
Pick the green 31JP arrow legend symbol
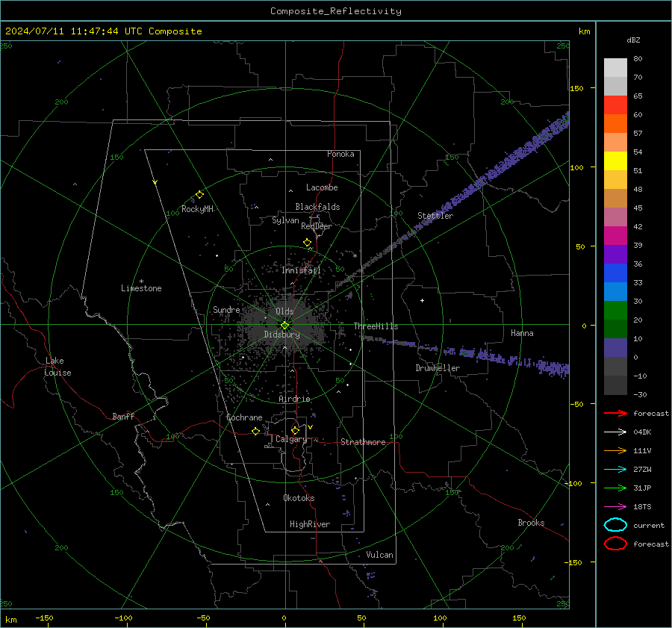tap(615, 488)
